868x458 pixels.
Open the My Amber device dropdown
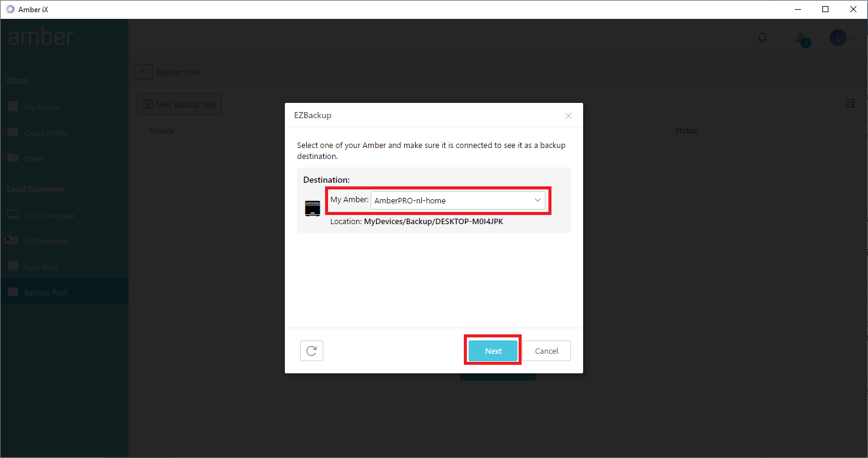458,200
